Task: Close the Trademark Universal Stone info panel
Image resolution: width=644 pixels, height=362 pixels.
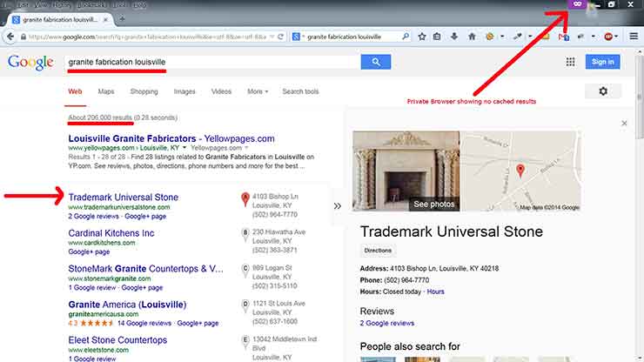Action: [624, 124]
